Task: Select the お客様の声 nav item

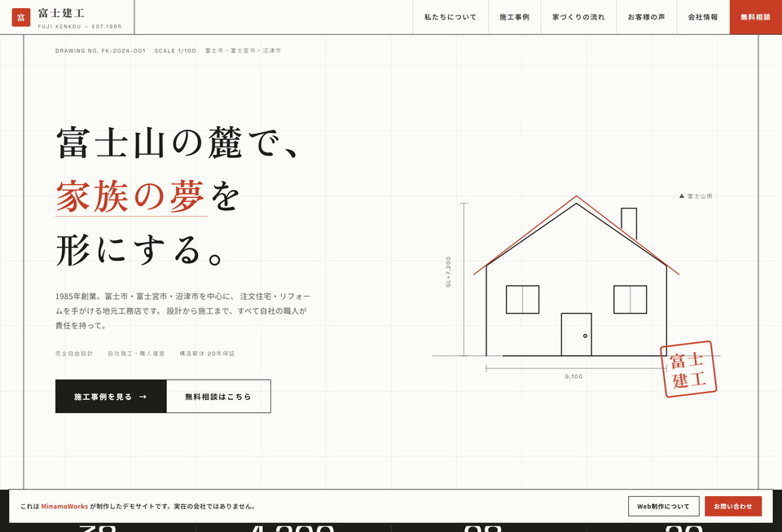Action: click(x=646, y=17)
